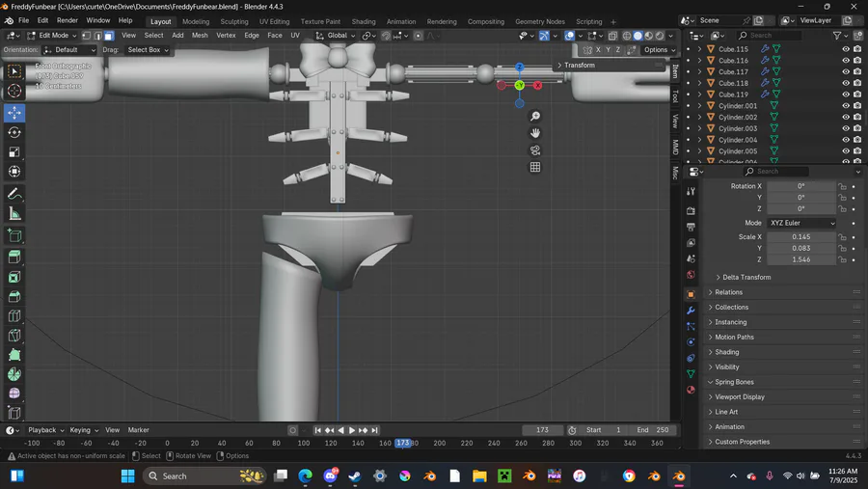Select the Scale tool
868x489 pixels.
(14, 151)
